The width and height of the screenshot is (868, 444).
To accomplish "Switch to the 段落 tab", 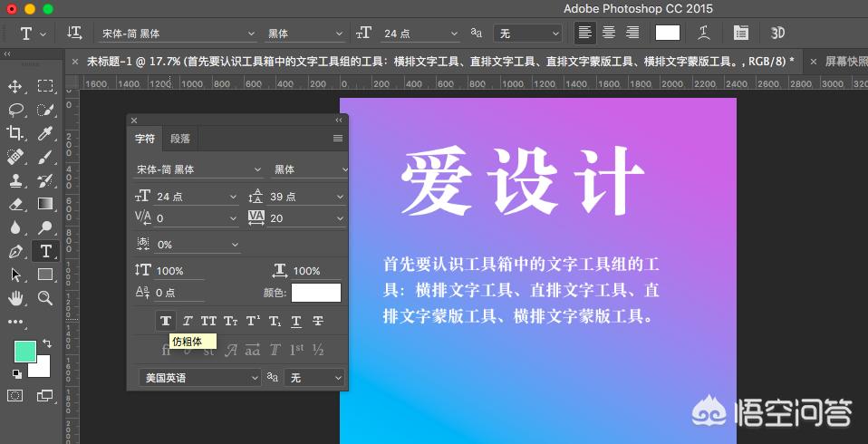I will coord(180,139).
